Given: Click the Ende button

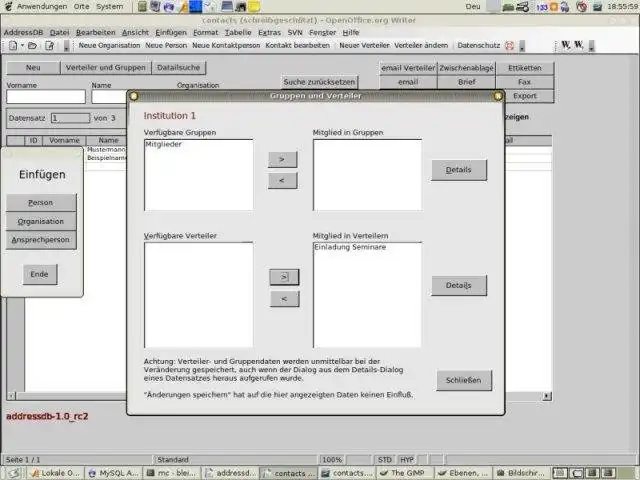Looking at the screenshot, I should [40, 274].
